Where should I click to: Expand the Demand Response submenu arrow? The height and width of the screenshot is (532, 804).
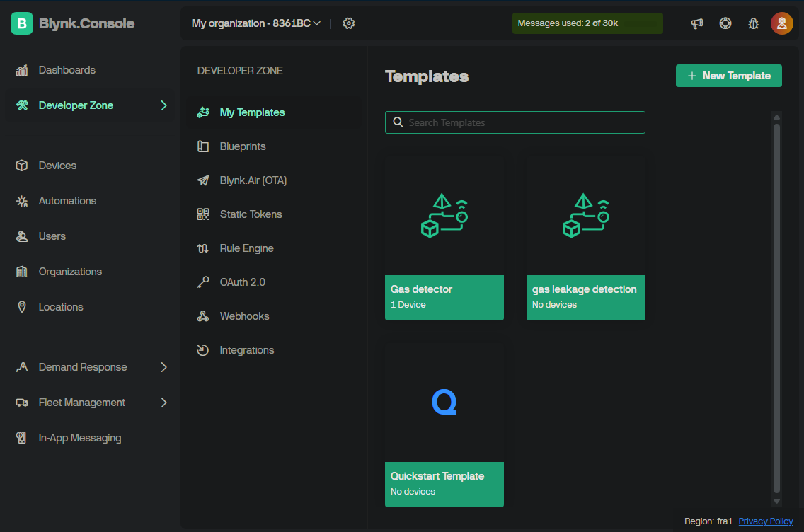point(163,367)
